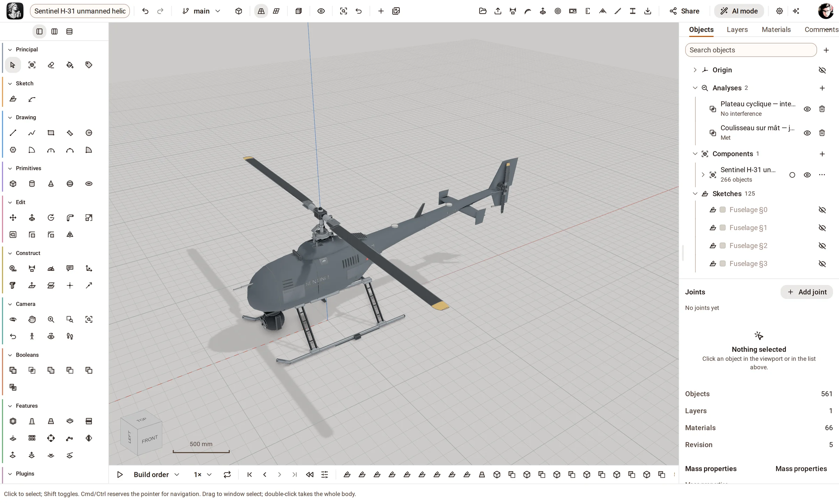839x504 pixels.
Task: Hide the Plateau cyclique analysis
Action: (807, 109)
